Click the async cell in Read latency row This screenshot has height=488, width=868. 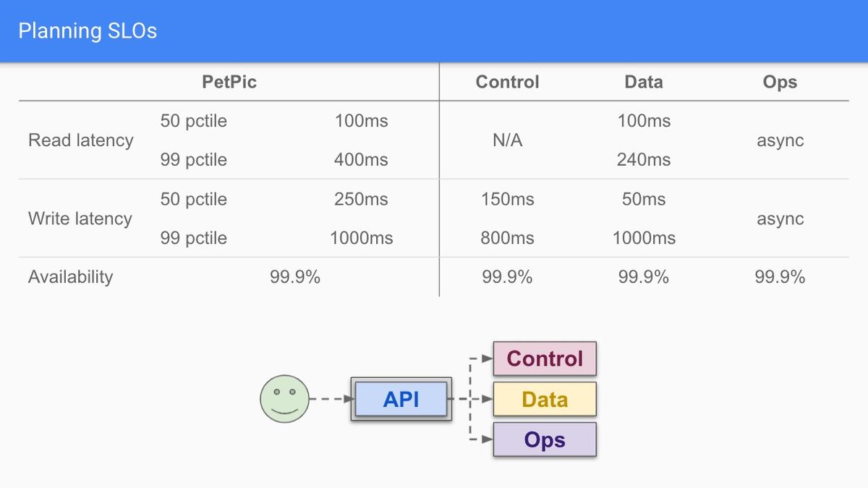[780, 140]
